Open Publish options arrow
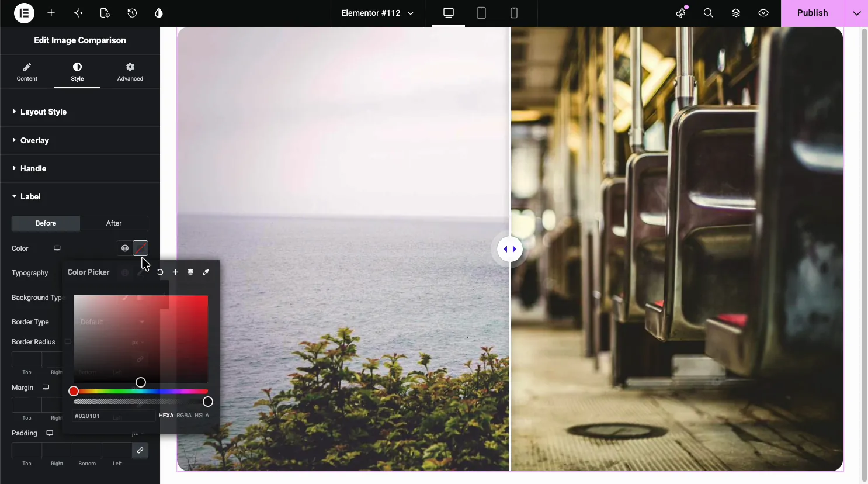The height and width of the screenshot is (484, 868). pos(856,13)
